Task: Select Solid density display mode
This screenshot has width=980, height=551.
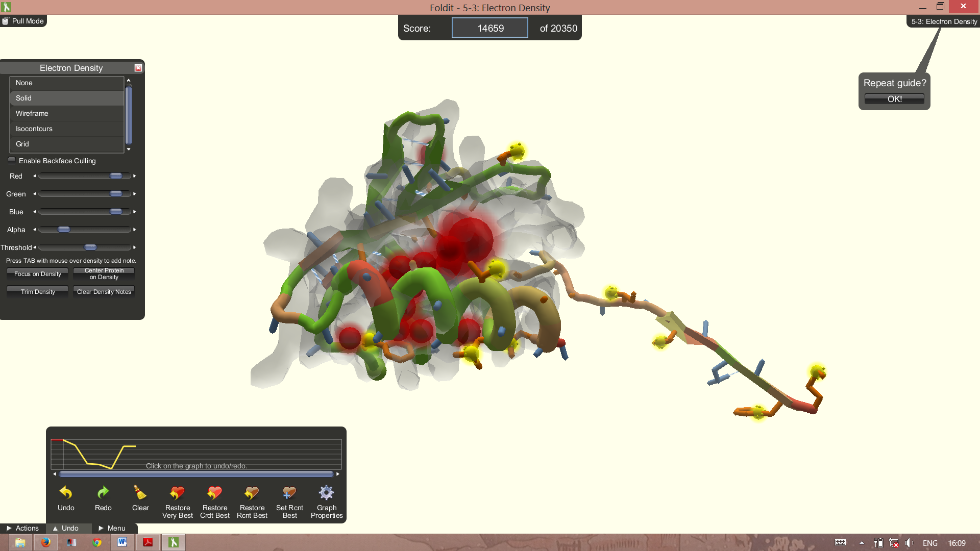Action: [x=67, y=98]
